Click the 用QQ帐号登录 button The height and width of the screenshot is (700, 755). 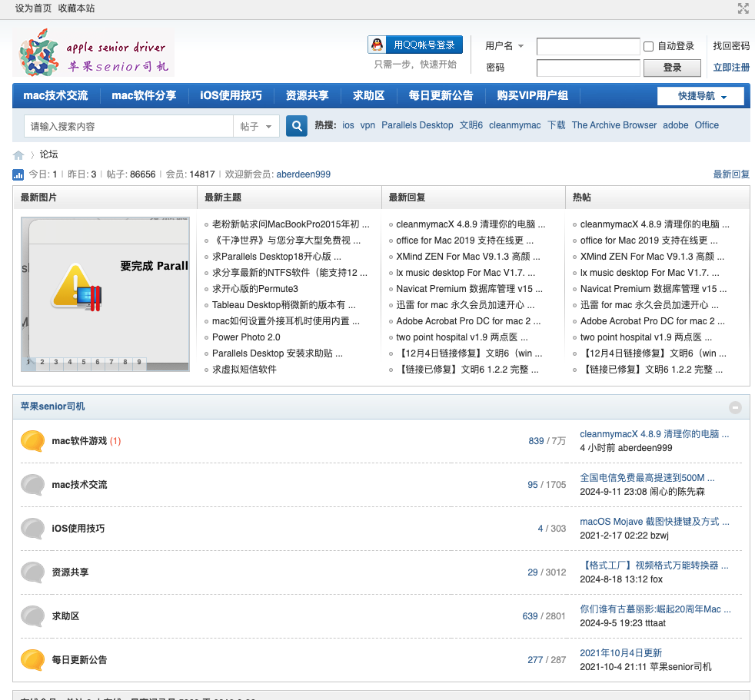click(x=415, y=45)
